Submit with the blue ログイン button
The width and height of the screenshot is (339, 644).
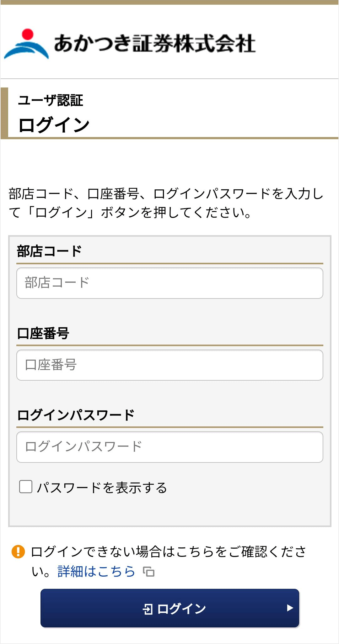click(x=170, y=608)
